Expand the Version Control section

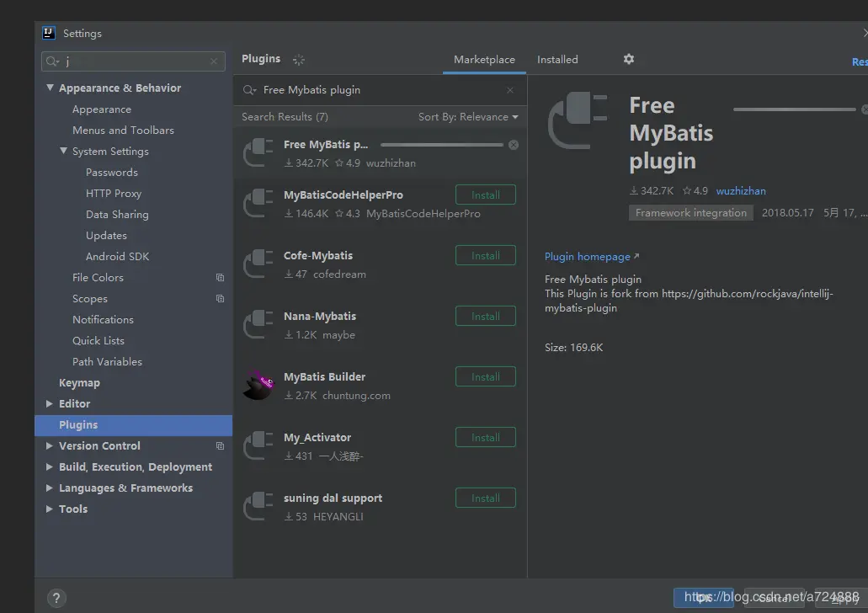point(50,445)
